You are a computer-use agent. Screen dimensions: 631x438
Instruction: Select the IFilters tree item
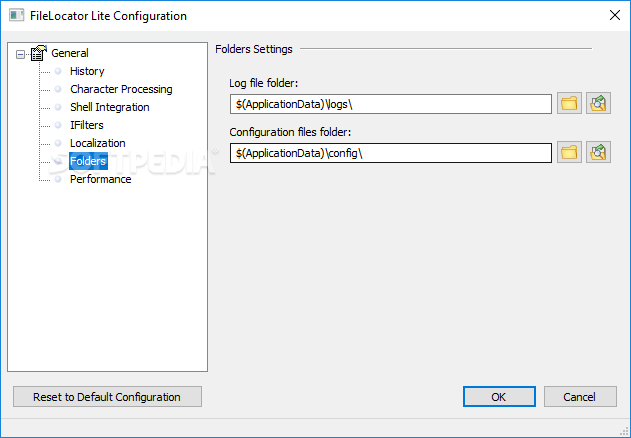pyautogui.click(x=87, y=125)
